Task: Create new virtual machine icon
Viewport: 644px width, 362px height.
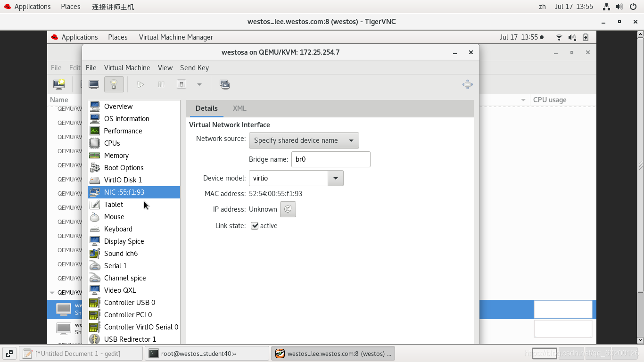Action: pos(59,84)
